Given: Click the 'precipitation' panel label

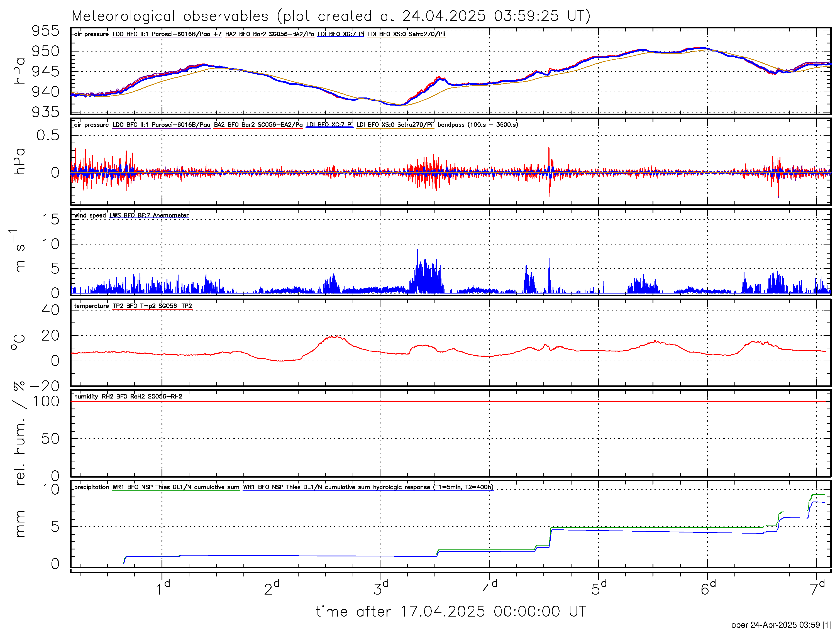Looking at the screenshot, I should (91, 487).
